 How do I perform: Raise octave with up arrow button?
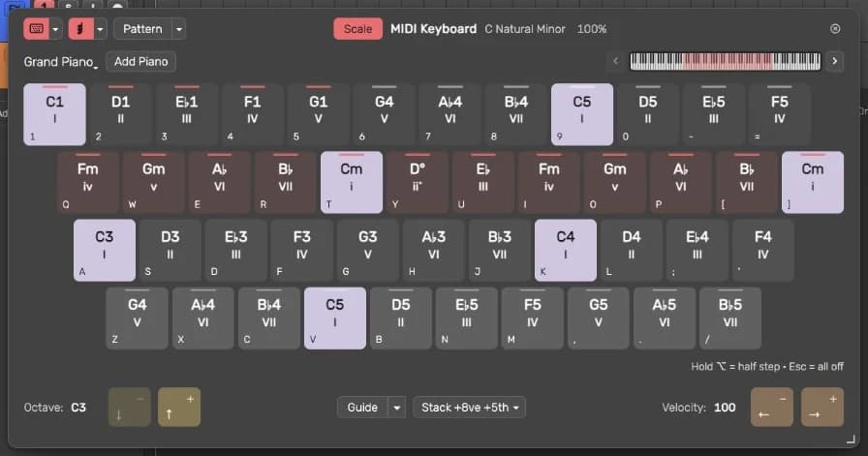coord(179,408)
